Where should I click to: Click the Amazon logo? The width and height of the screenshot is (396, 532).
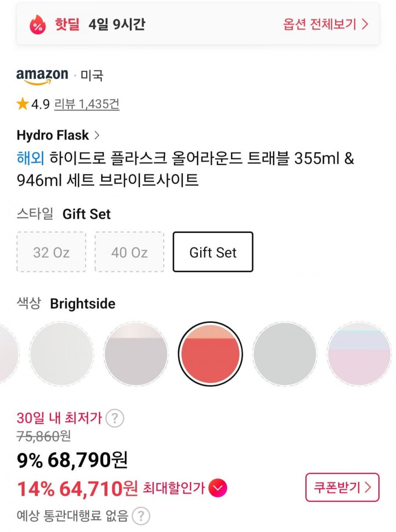click(42, 76)
